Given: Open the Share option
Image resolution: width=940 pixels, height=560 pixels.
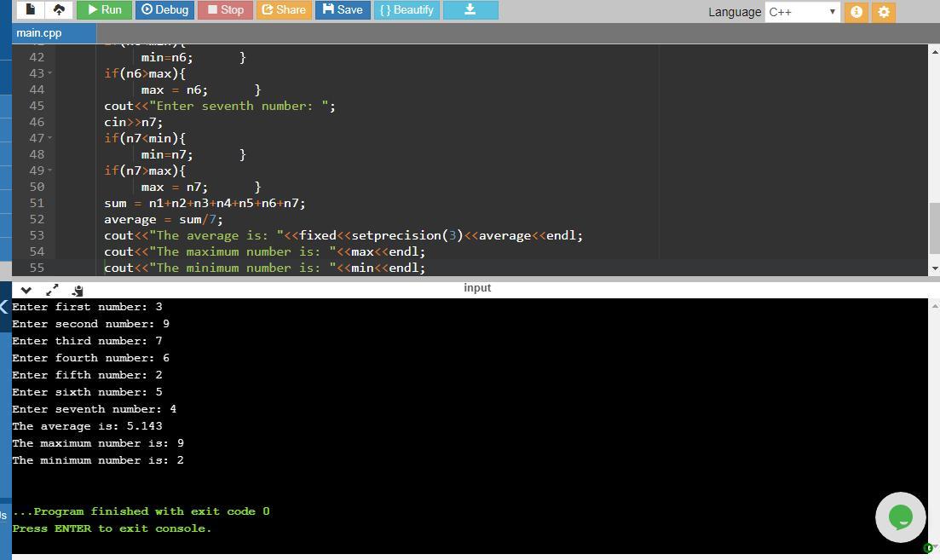Looking at the screenshot, I should tap(284, 9).
